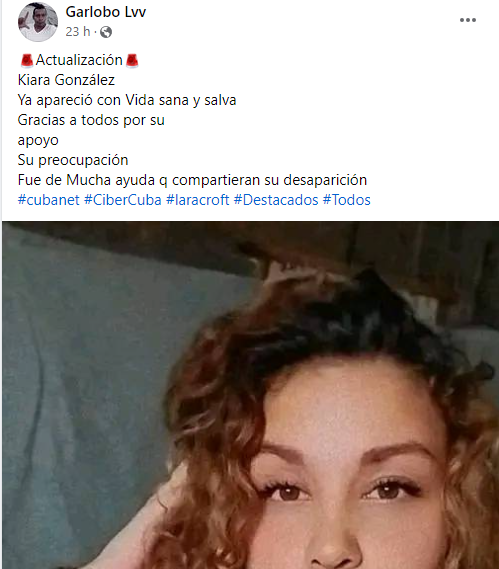This screenshot has height=569, width=499.
Task: Open the post options three-dot menu
Action: 468,20
